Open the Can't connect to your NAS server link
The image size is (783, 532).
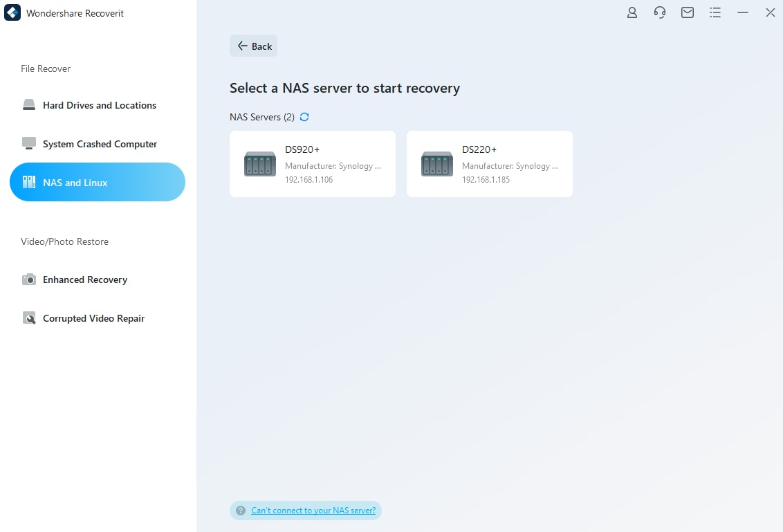click(313, 510)
